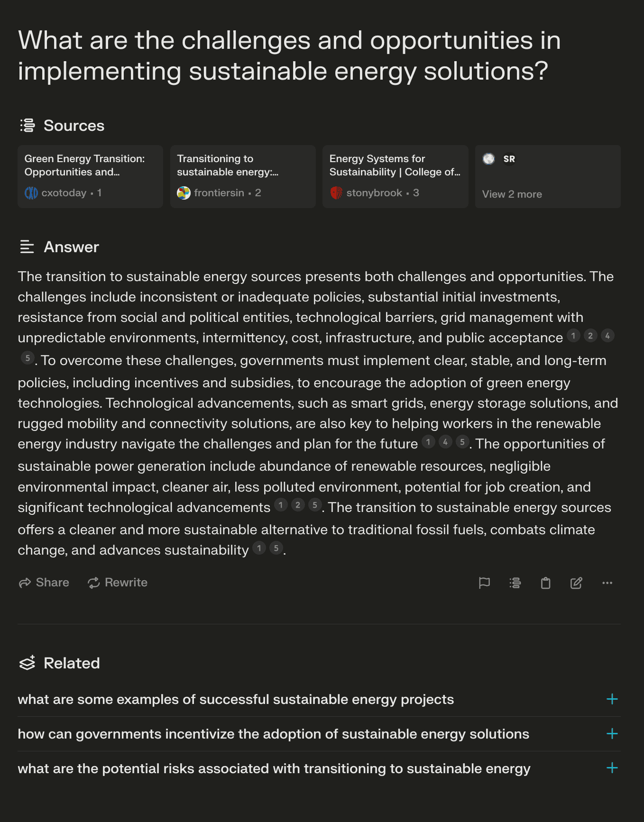Open the cxotoday Green Energy Transition source
This screenshot has width=644, height=822.
point(90,176)
